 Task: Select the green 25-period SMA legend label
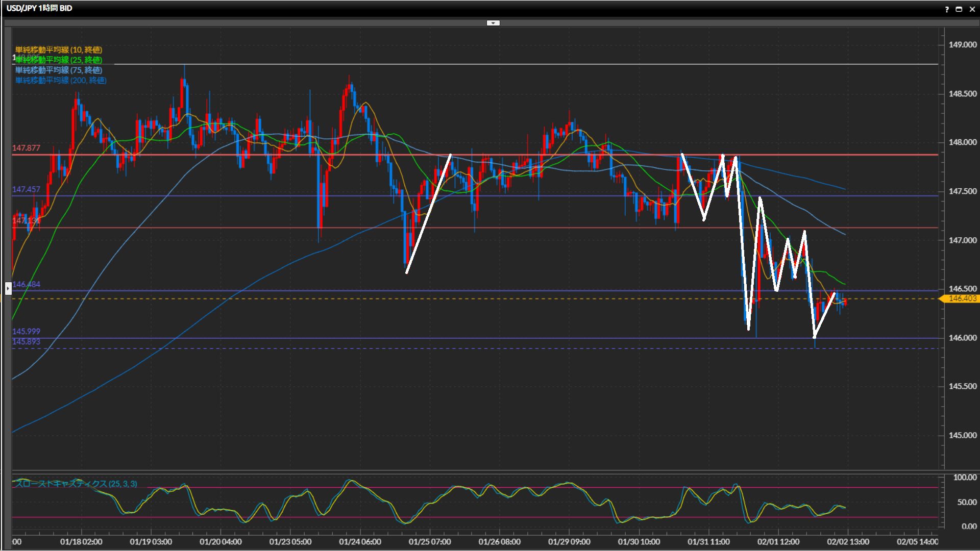(x=59, y=60)
